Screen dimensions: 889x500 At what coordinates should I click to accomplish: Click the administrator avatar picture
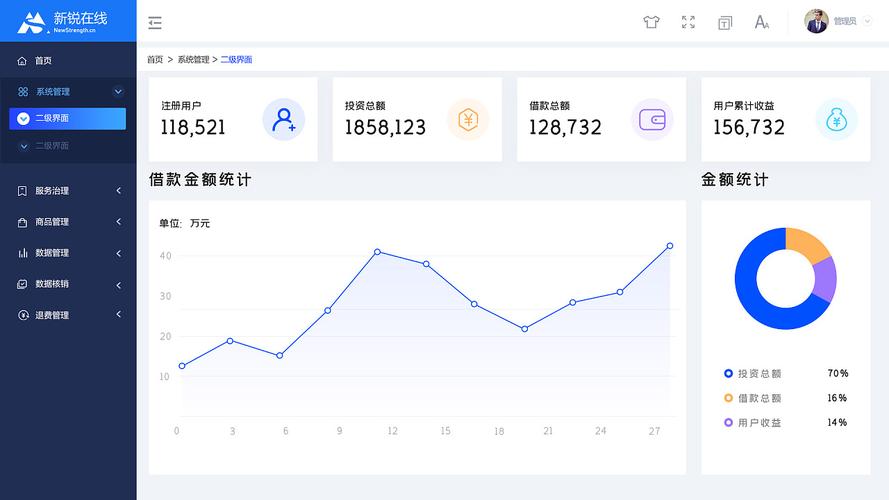(816, 21)
